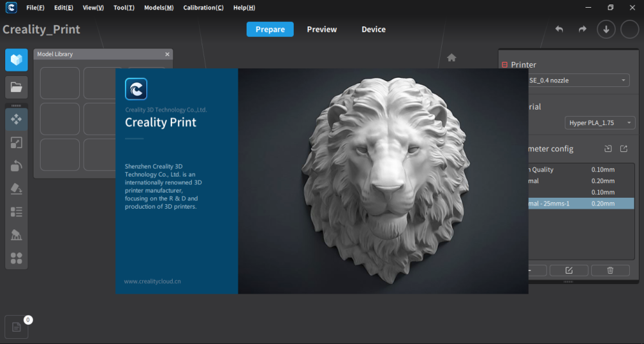Open the View menu

[93, 8]
